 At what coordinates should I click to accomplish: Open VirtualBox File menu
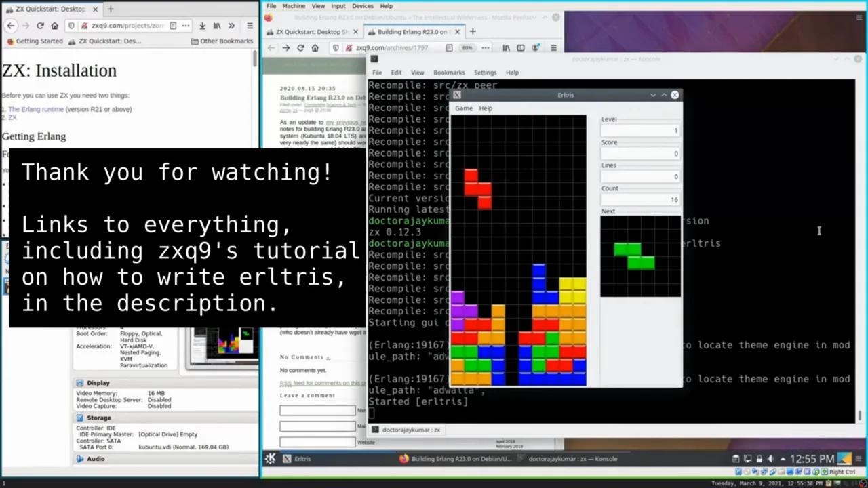[271, 6]
